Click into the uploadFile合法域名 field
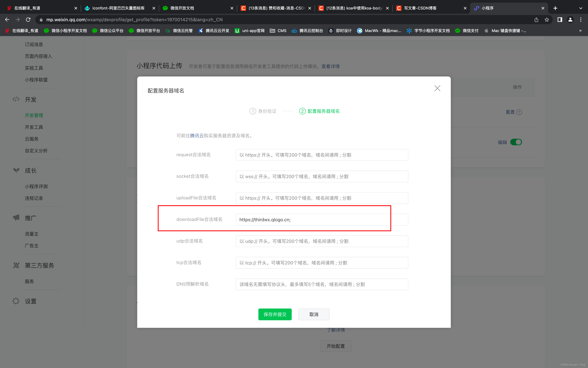The height and width of the screenshot is (368, 588). coord(322,198)
